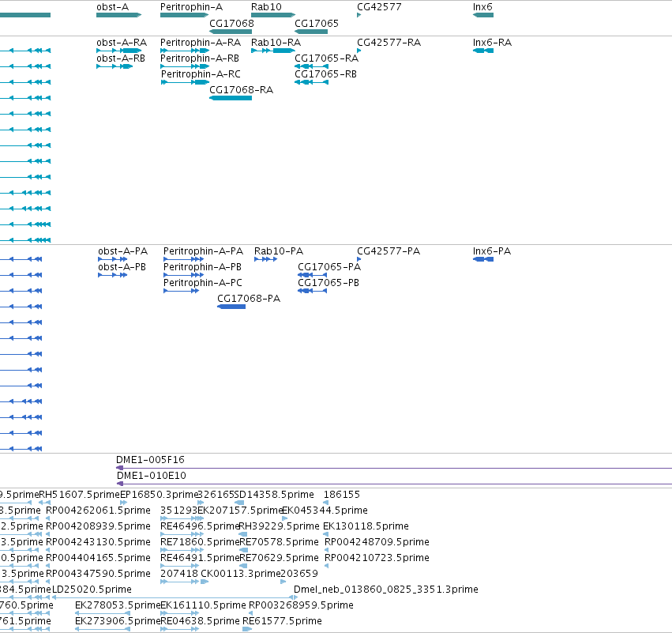The image size is (672, 633).
Task: Select EST RP004243130.5prime
Action: point(98,542)
